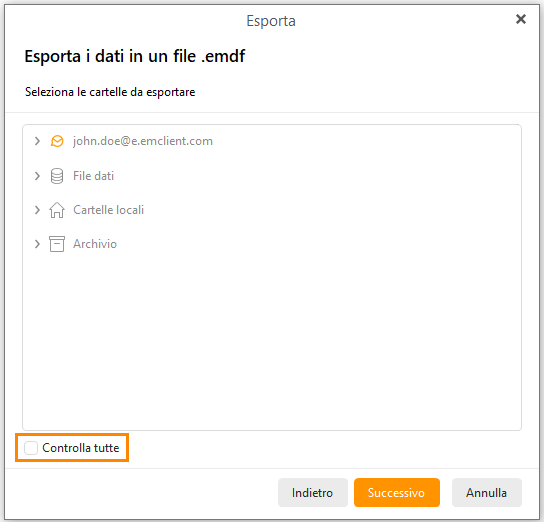Click the Archivio box icon
Viewport: 544px width, 522px height.
[57, 244]
